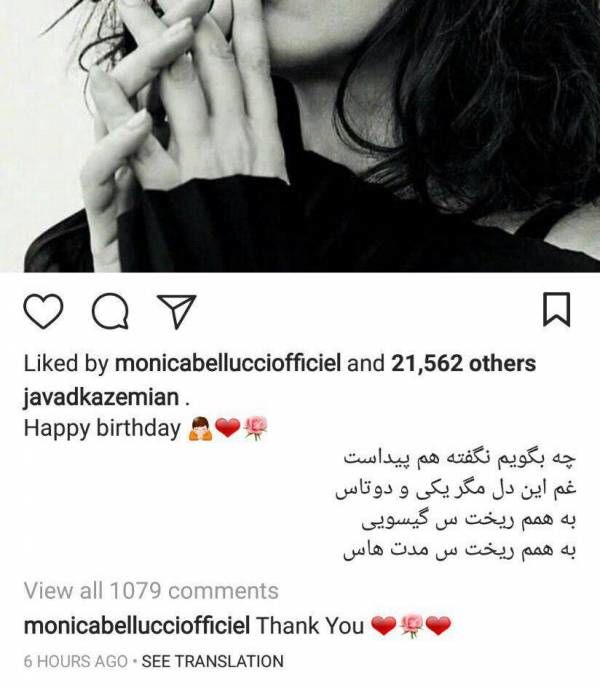The width and height of the screenshot is (600, 688).
Task: Tap the red heart emoji in caption
Action: (228, 428)
